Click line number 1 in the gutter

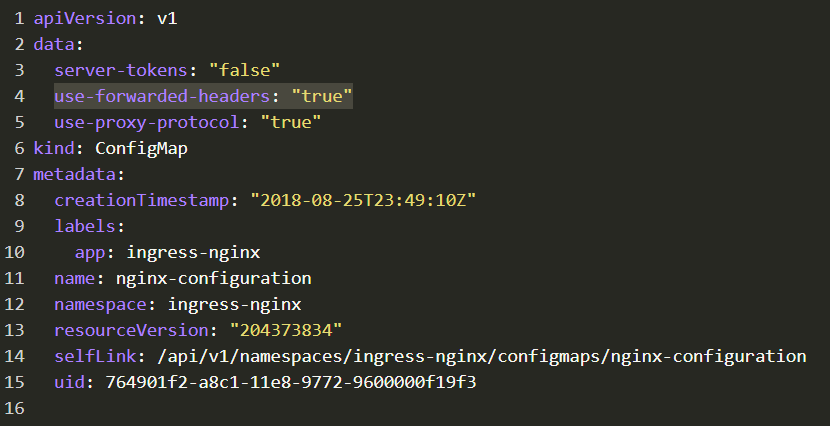coord(20,19)
